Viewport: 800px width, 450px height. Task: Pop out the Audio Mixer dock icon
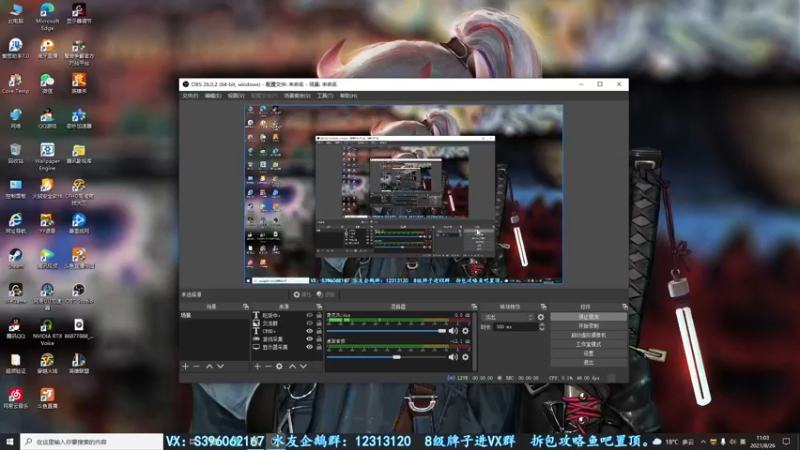point(474,307)
